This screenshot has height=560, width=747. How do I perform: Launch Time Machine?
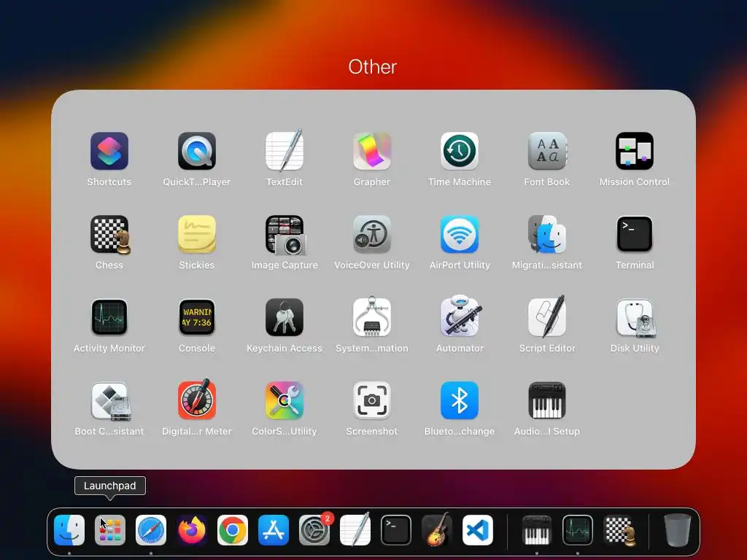(x=460, y=151)
